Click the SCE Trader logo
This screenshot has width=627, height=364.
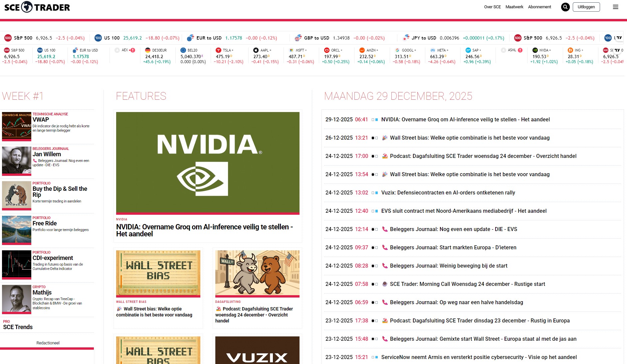pyautogui.click(x=37, y=7)
